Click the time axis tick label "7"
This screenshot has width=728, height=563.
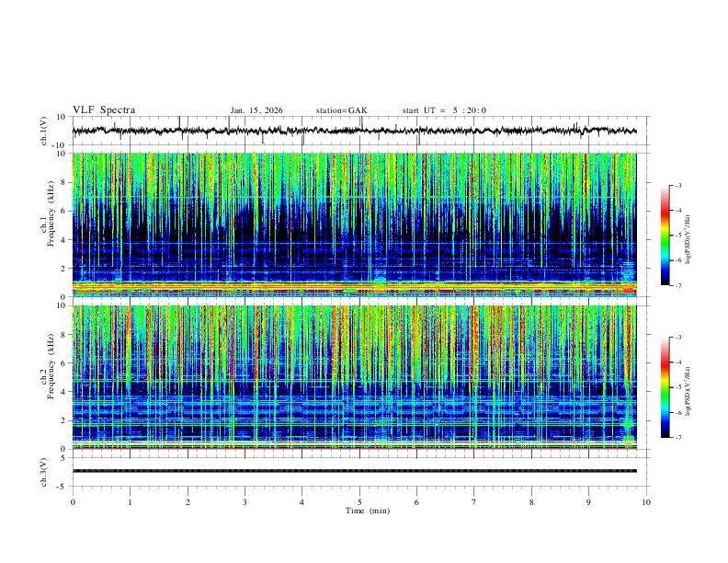click(x=474, y=502)
